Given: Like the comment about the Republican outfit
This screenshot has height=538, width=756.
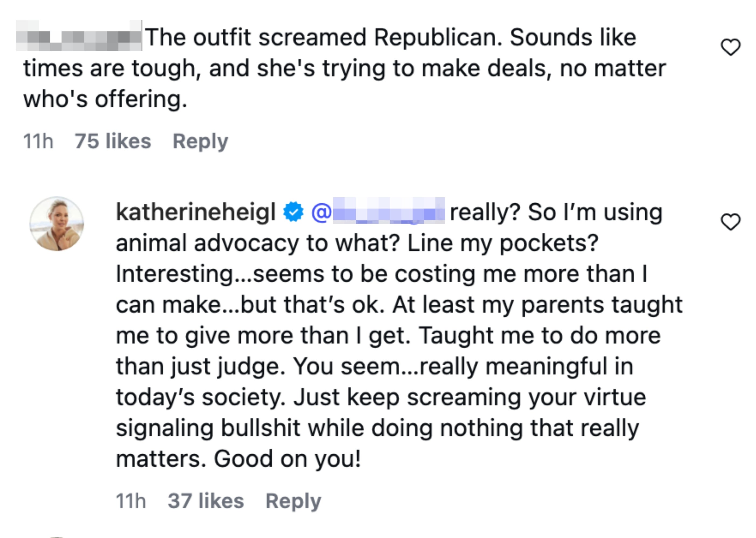Looking at the screenshot, I should [x=731, y=47].
